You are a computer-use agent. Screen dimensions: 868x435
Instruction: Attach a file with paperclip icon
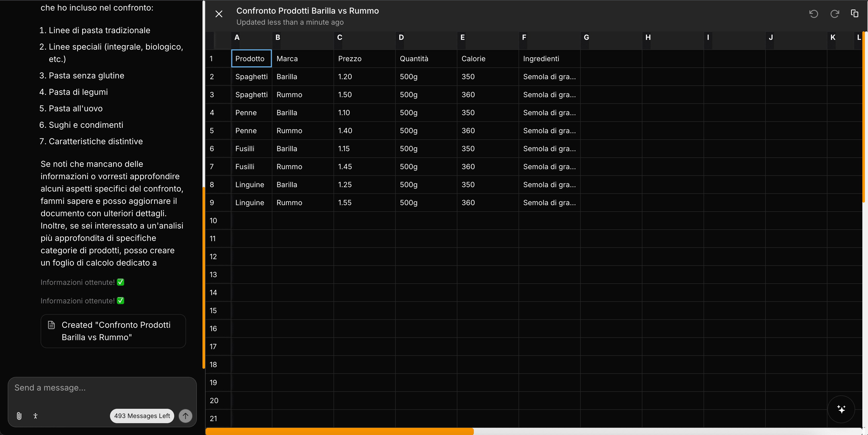19,416
